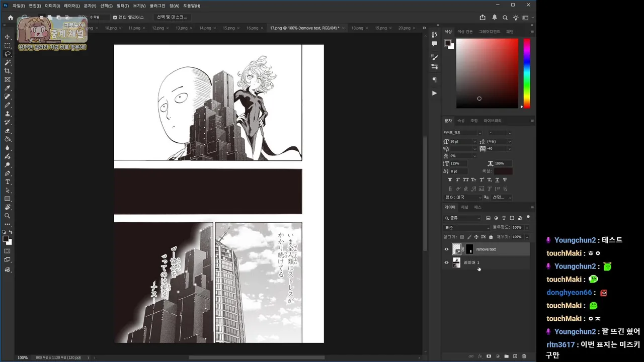
Task: Select the History Brush tool
Action: click(x=8, y=122)
